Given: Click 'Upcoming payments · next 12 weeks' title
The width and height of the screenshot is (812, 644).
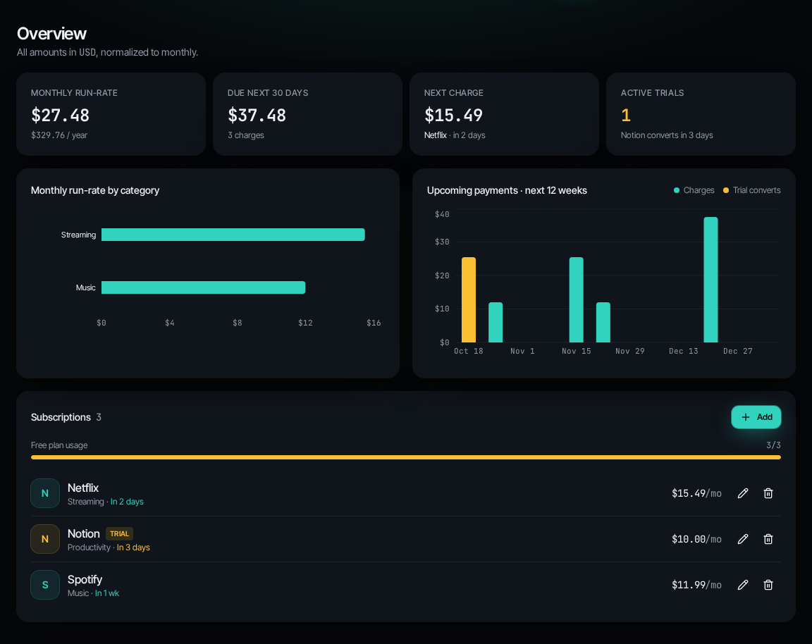Looking at the screenshot, I should 507,190.
